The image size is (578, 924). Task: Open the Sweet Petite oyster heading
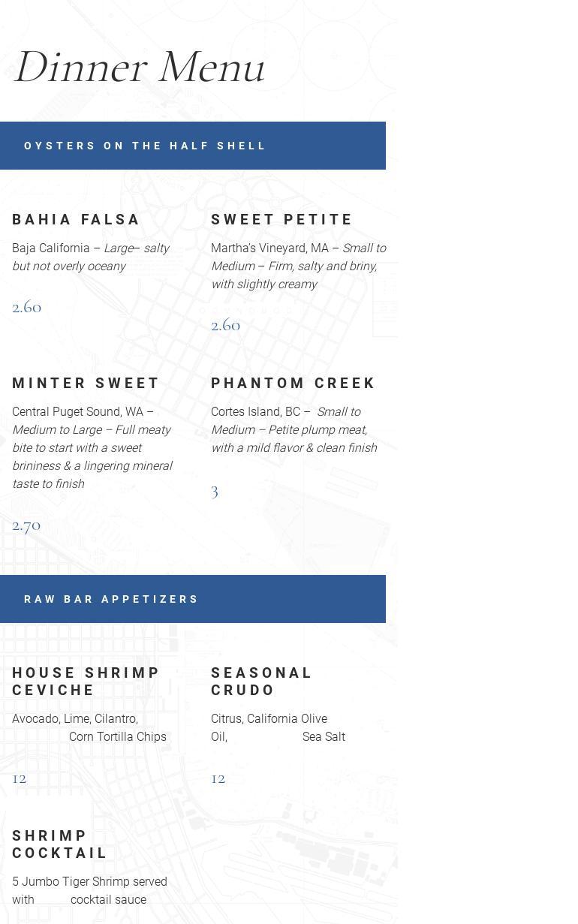click(x=282, y=219)
